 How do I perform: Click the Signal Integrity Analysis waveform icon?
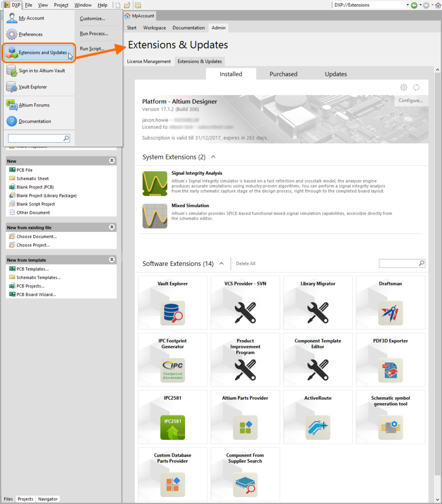[x=155, y=183]
